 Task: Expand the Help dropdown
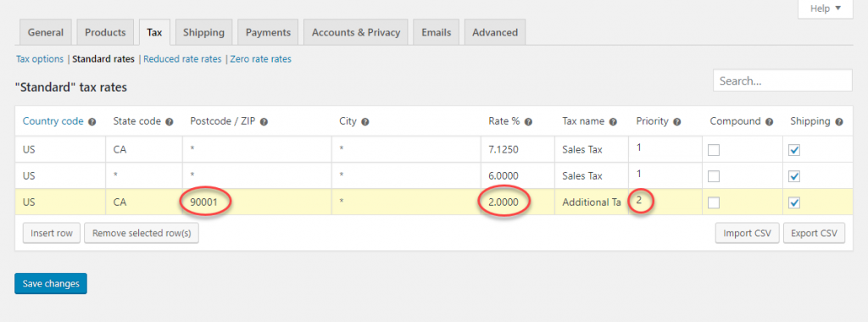click(826, 8)
